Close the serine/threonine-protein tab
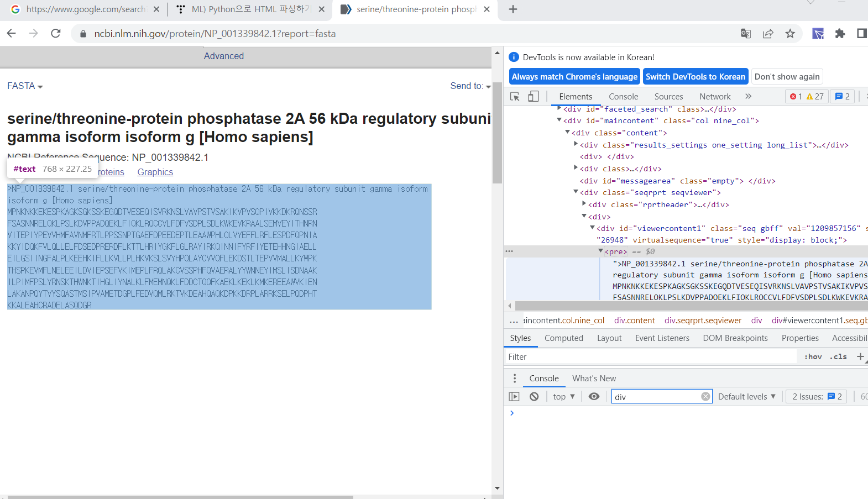The image size is (868, 499). coord(487,9)
